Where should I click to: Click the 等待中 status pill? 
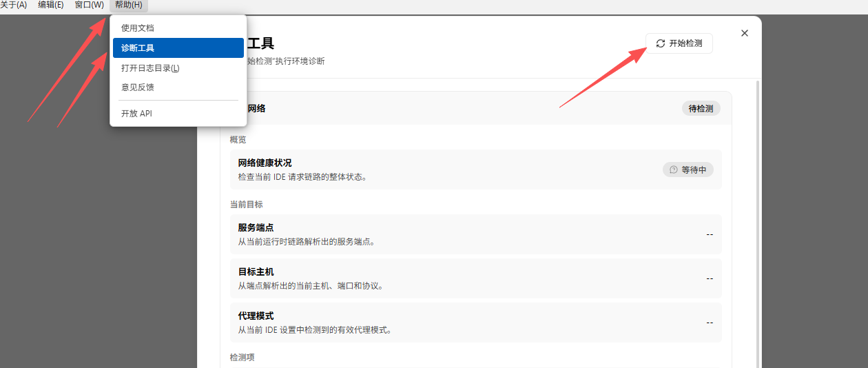pos(688,170)
